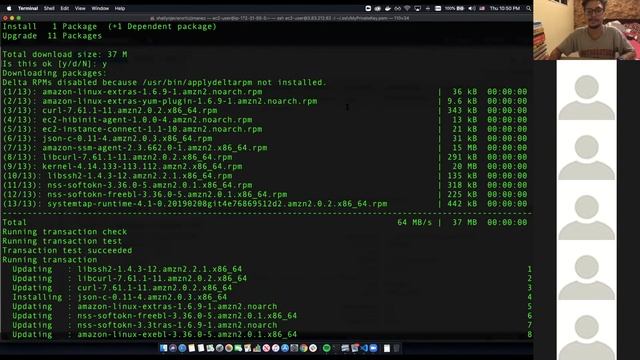Click the 'Installing : json-c' line
The width and height of the screenshot is (640, 360).
coord(119,297)
